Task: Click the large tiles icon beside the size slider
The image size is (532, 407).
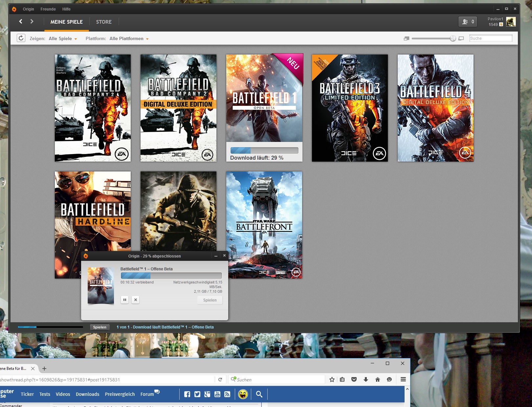Action: 461,38
